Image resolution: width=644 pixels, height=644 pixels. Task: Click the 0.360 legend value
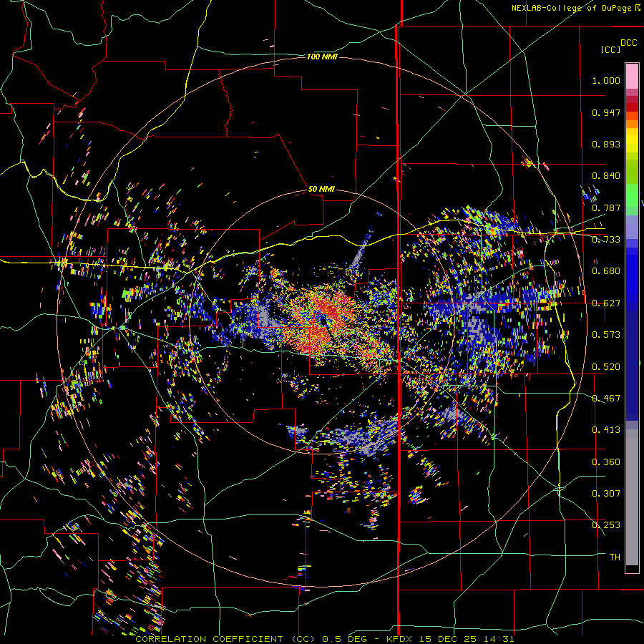pyautogui.click(x=606, y=462)
